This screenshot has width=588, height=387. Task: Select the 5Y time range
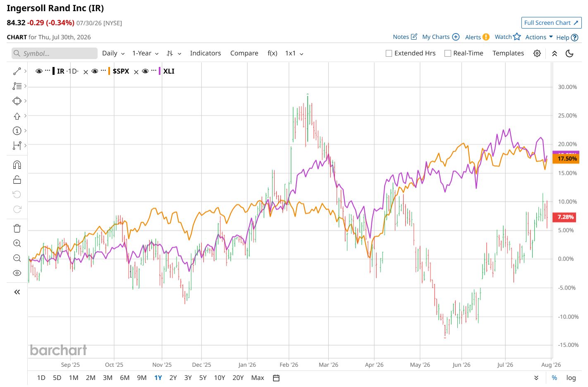pos(203,377)
